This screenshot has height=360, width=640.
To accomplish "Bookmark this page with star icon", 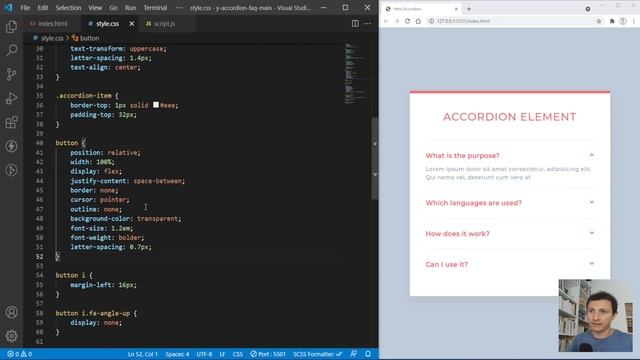I will tap(599, 21).
